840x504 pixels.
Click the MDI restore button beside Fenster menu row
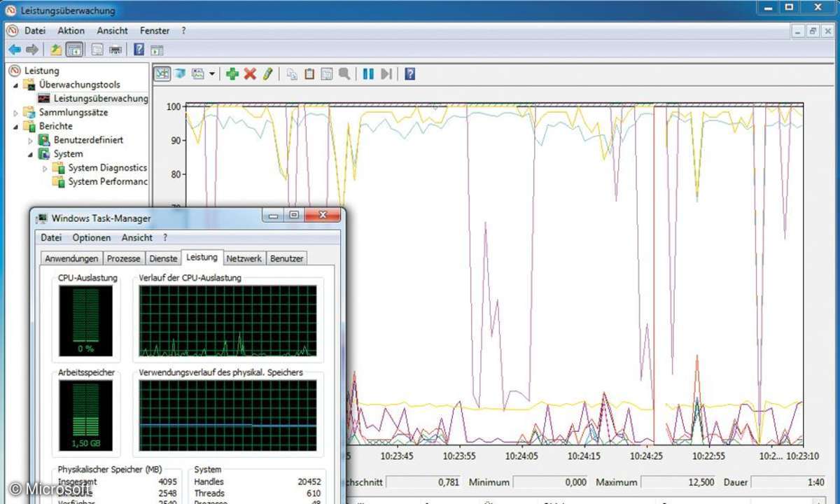coord(813,31)
